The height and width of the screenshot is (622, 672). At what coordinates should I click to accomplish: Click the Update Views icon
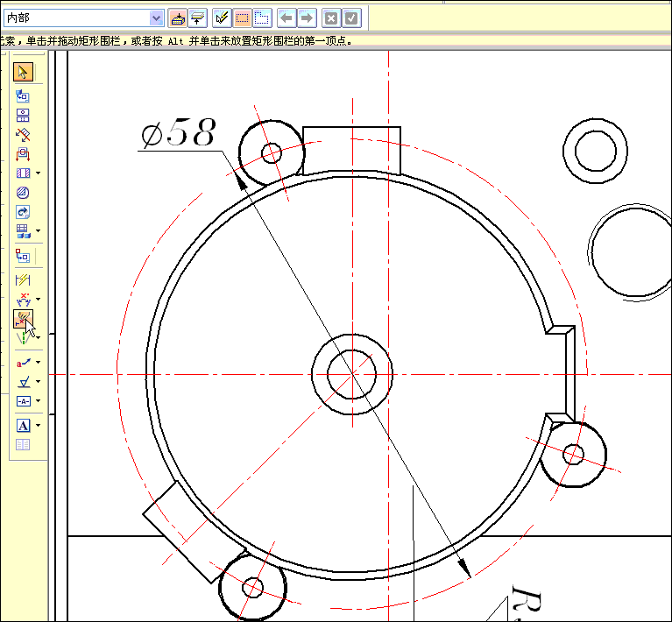(x=23, y=212)
